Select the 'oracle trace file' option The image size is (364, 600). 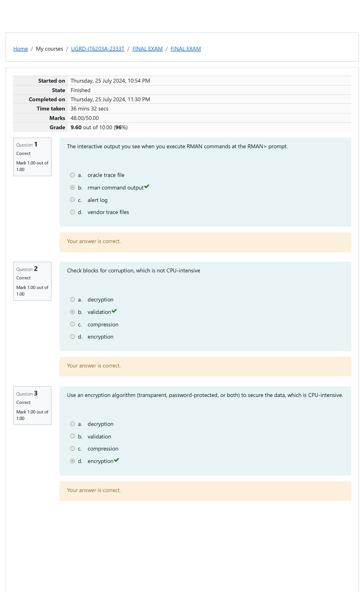point(72,175)
